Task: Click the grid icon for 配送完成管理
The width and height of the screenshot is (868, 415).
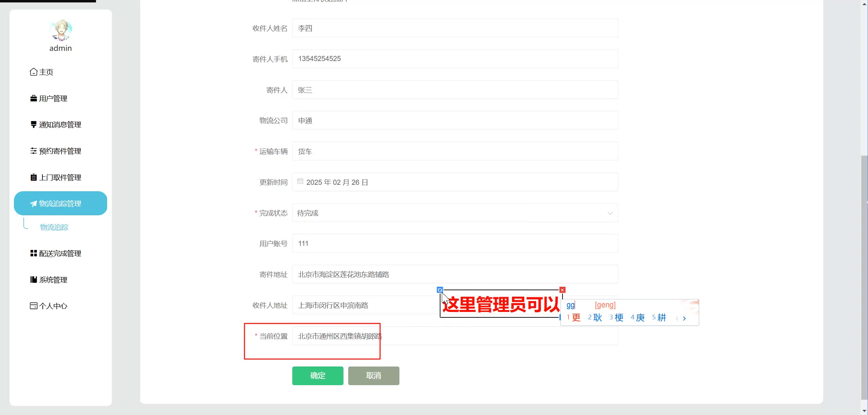Action: [x=34, y=253]
